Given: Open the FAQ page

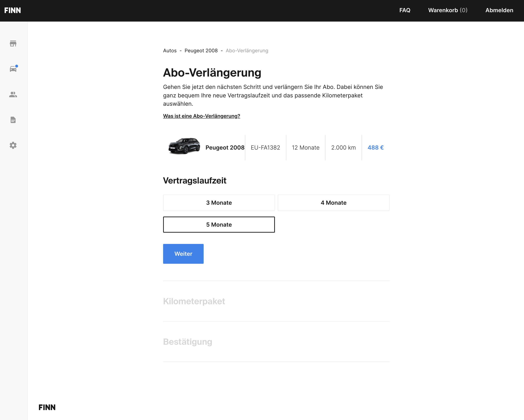Looking at the screenshot, I should 405,10.
